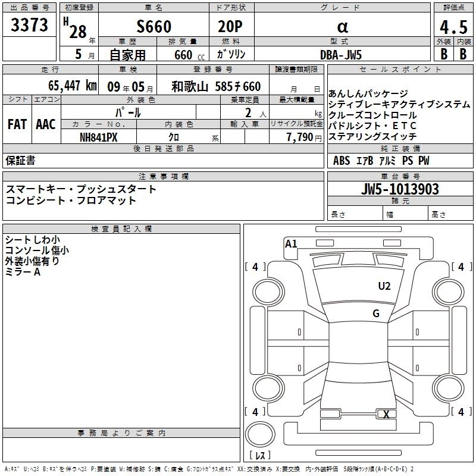Select the inspector note コンソール傷小

coord(37,250)
